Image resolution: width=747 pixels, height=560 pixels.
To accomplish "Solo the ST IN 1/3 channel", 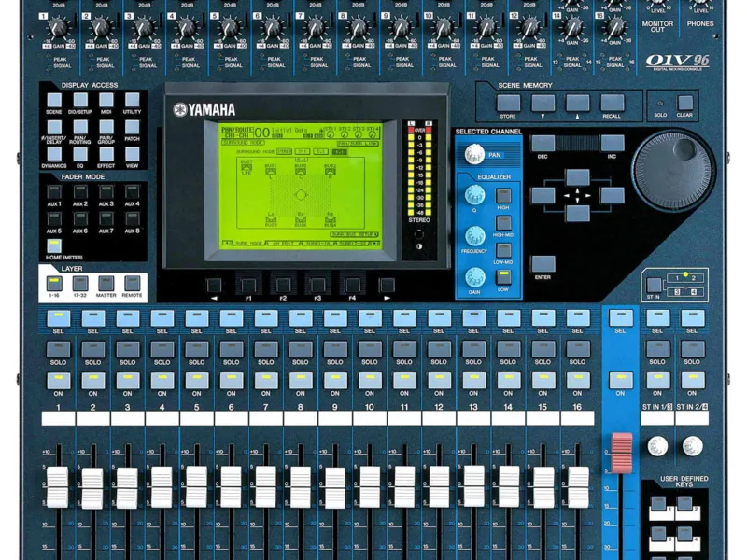I will (x=657, y=349).
